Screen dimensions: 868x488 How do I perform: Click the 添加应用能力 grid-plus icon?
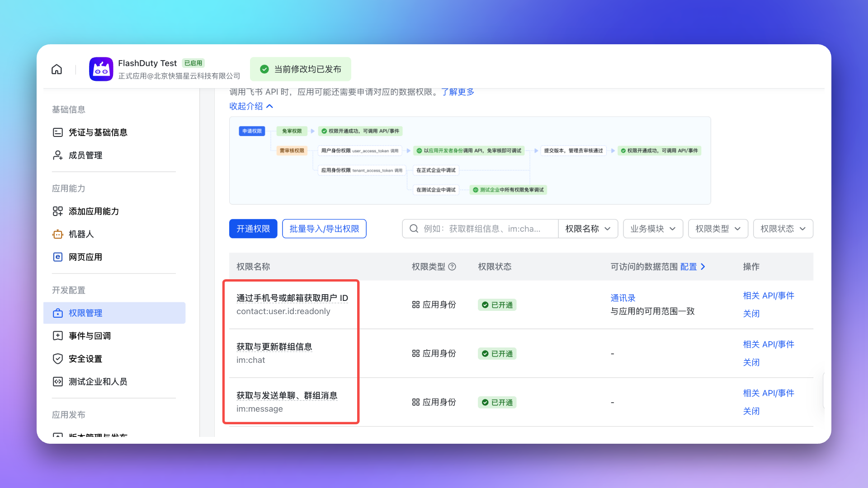coord(58,211)
